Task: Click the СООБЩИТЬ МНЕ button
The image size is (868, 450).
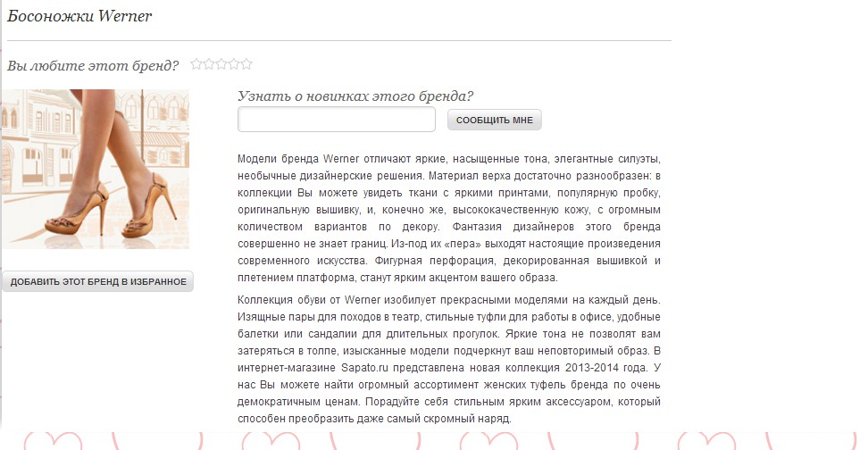Action: point(495,121)
